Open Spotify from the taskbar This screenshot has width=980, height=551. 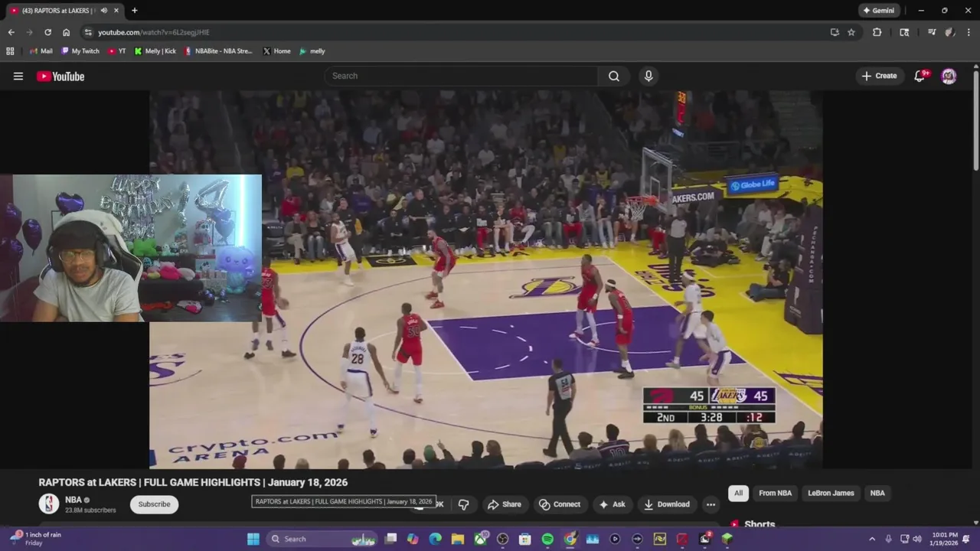[547, 539]
